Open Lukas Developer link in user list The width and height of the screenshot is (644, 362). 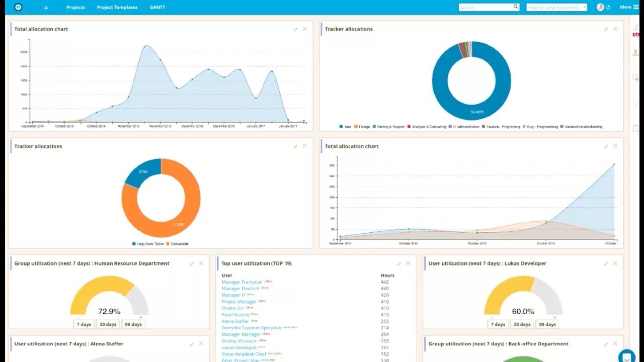(x=239, y=347)
